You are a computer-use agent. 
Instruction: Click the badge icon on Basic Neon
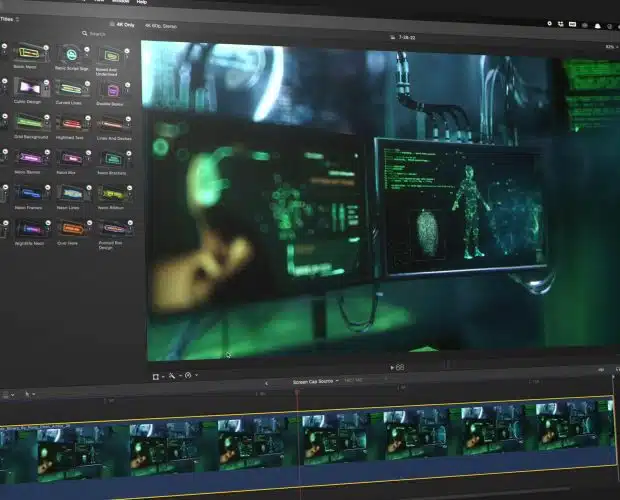click(46, 47)
